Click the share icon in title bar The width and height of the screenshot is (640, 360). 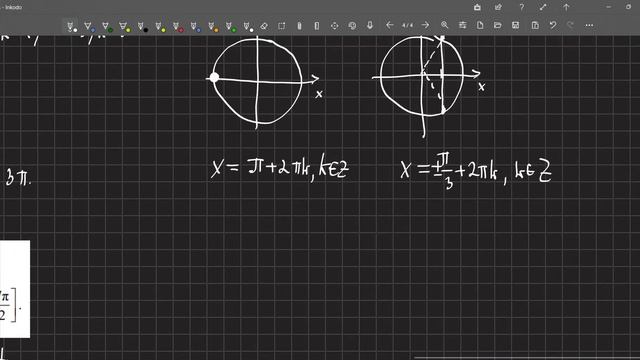[498, 7]
